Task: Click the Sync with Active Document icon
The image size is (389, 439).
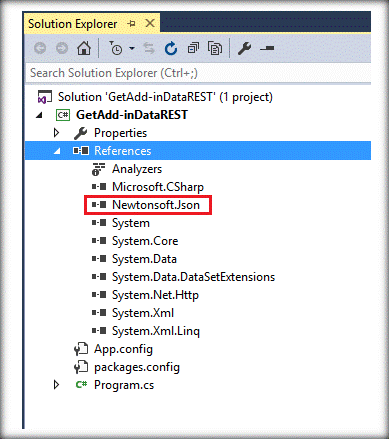Action: click(x=149, y=49)
